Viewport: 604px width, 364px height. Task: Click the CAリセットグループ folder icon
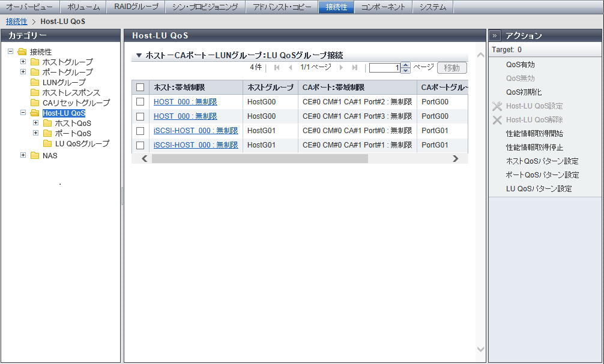35,103
